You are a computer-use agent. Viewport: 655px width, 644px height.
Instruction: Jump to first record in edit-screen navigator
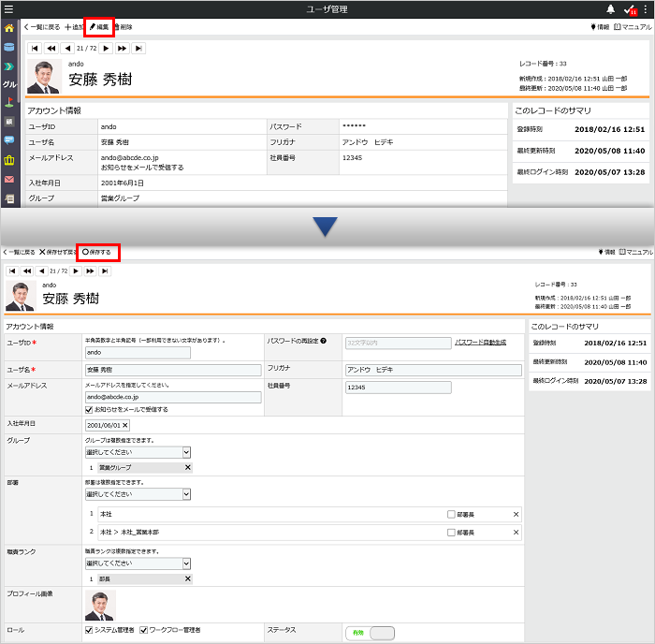12,271
